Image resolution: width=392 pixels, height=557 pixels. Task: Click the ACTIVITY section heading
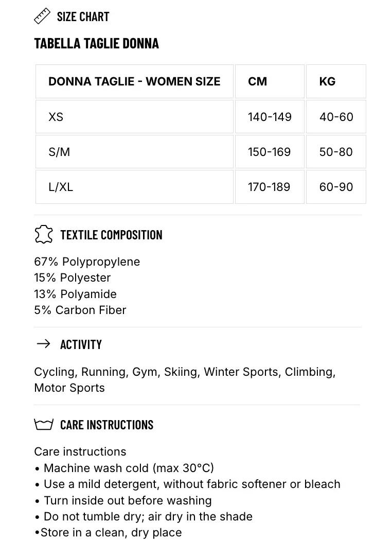[81, 344]
